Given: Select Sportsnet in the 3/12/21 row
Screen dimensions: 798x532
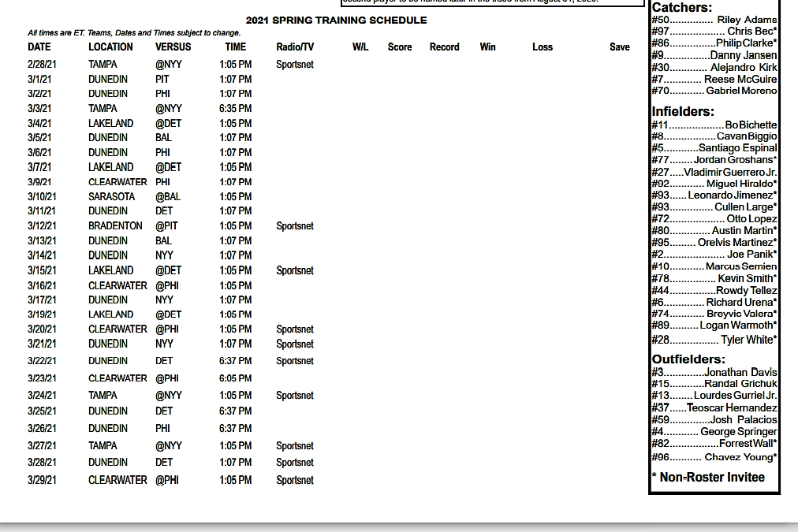Looking at the screenshot, I should coord(295,226).
